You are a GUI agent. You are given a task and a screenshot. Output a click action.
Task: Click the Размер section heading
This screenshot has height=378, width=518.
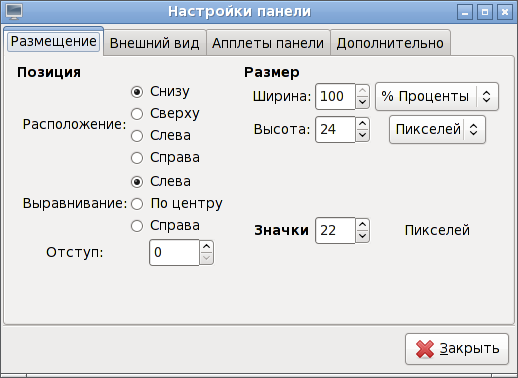pyautogui.click(x=272, y=72)
